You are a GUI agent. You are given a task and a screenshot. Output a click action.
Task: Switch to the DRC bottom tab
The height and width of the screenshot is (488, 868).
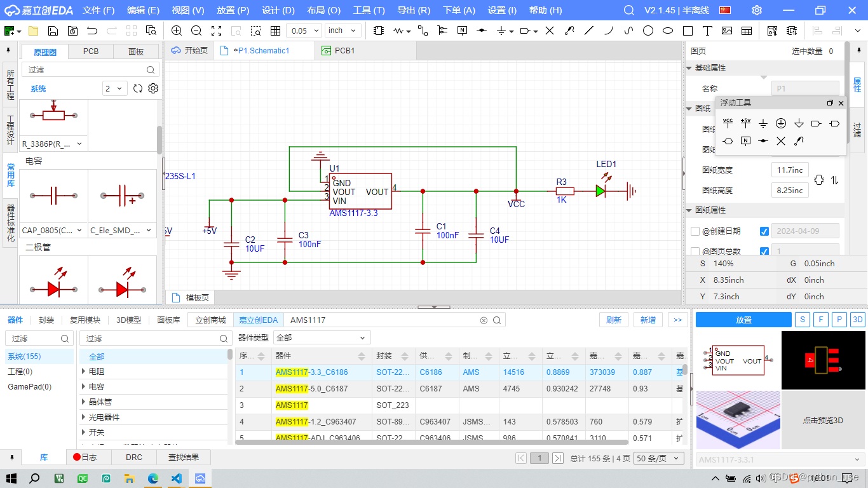[x=134, y=457]
